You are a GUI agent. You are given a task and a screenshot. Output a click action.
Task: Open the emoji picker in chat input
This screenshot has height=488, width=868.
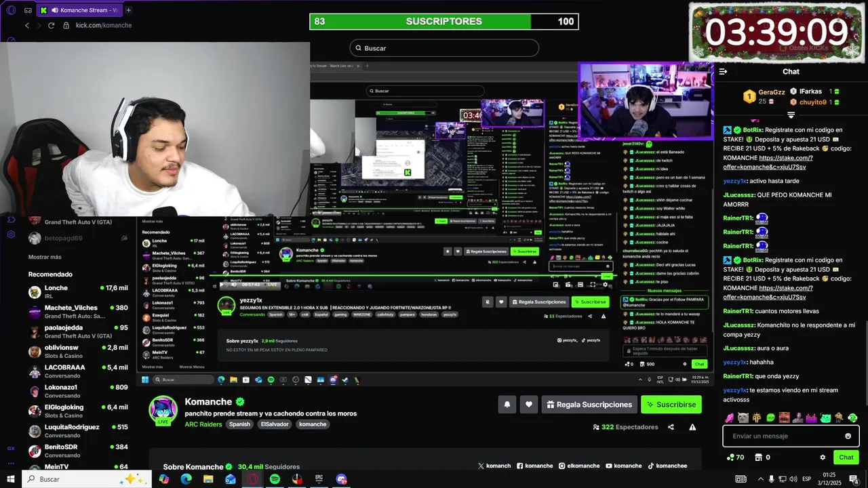tap(848, 436)
